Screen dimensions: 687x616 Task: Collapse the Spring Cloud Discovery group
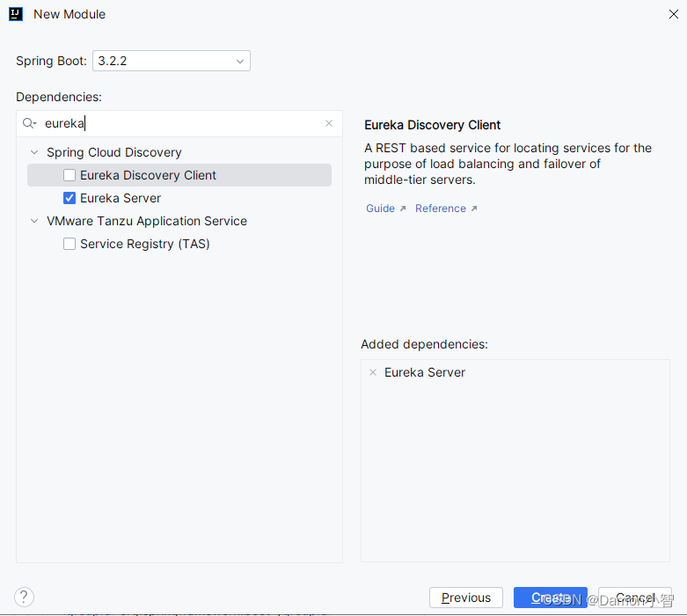[x=34, y=152]
